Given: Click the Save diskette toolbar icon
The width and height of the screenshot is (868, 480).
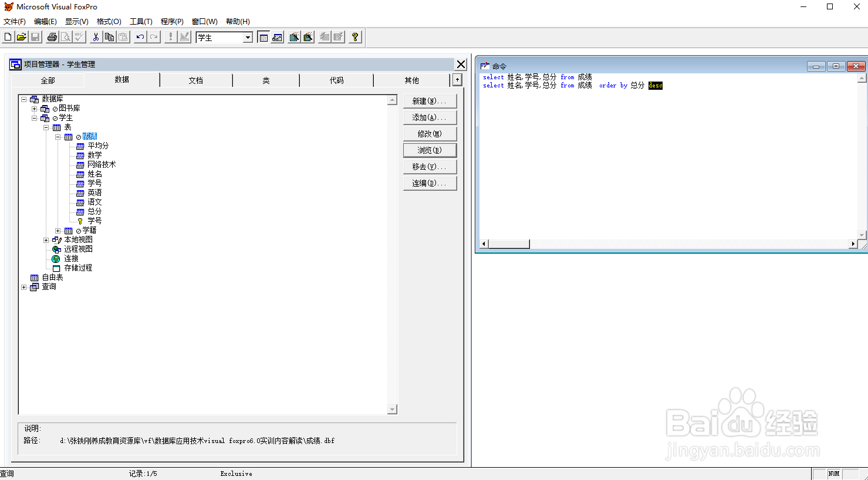Looking at the screenshot, I should click(x=35, y=37).
